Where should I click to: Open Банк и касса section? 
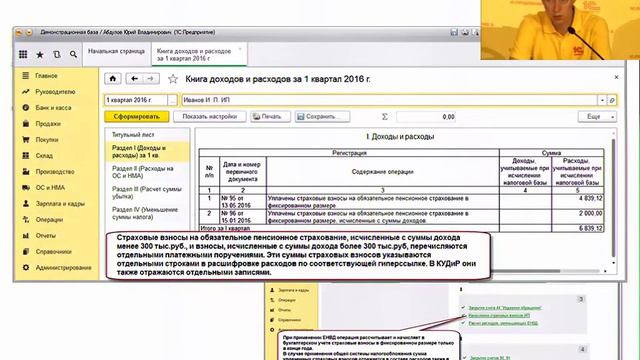[53, 108]
